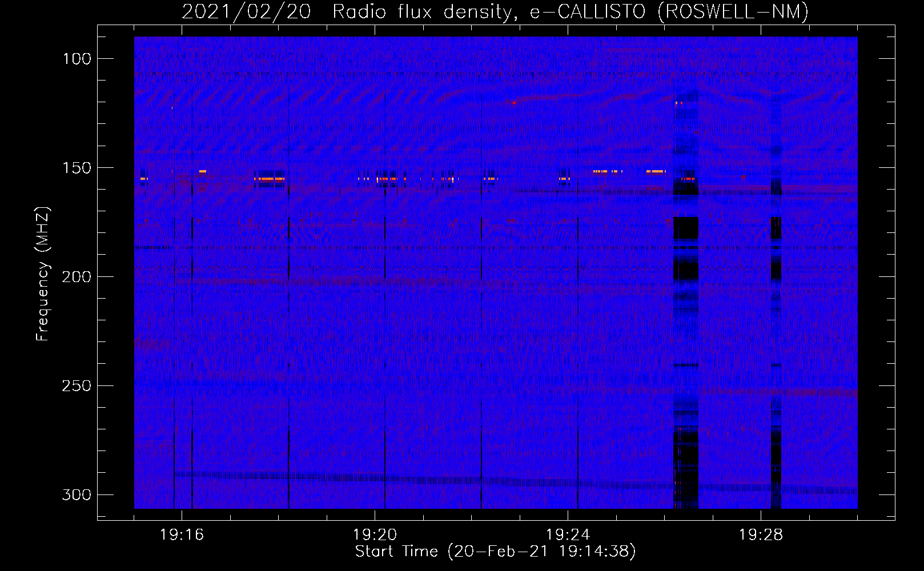
Task: Click the date "2021/02/20" in the title
Action: click(x=246, y=12)
